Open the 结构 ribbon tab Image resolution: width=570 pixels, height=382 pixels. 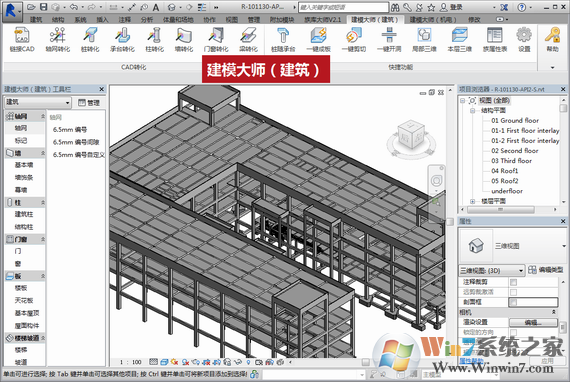point(58,20)
